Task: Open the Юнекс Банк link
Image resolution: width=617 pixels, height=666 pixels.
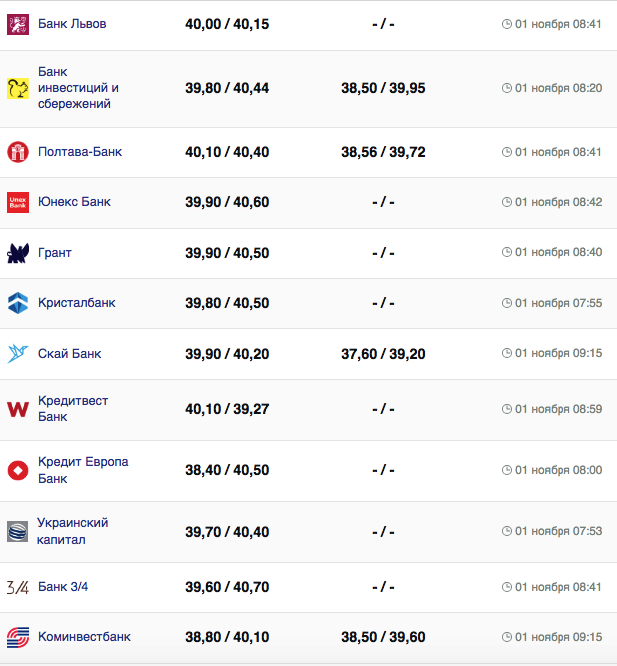Action: pyautogui.click(x=74, y=202)
